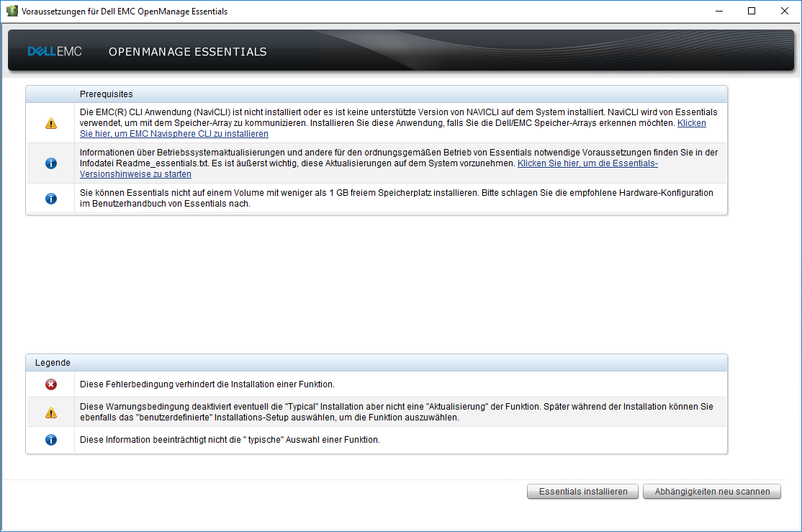Click the red error icon in the Legende
The width and height of the screenshot is (802, 532).
(x=51, y=384)
